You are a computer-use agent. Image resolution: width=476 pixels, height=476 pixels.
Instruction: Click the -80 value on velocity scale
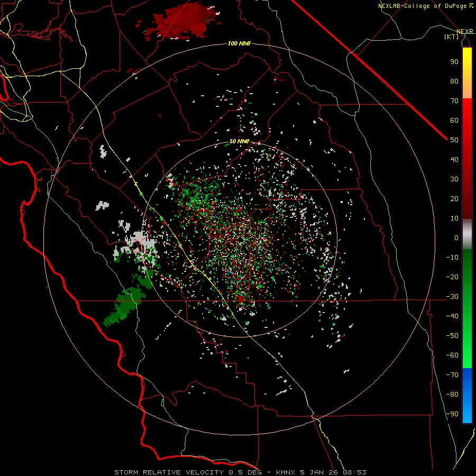(x=452, y=395)
